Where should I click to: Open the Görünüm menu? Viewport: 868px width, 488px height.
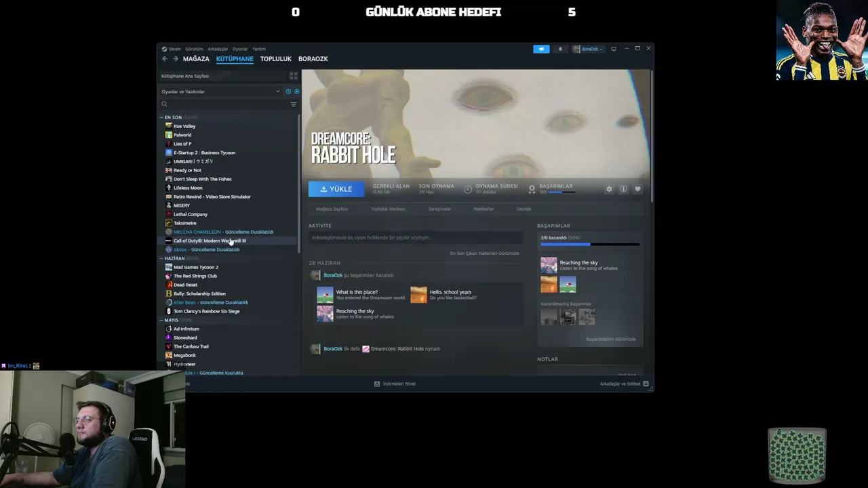[x=195, y=49]
